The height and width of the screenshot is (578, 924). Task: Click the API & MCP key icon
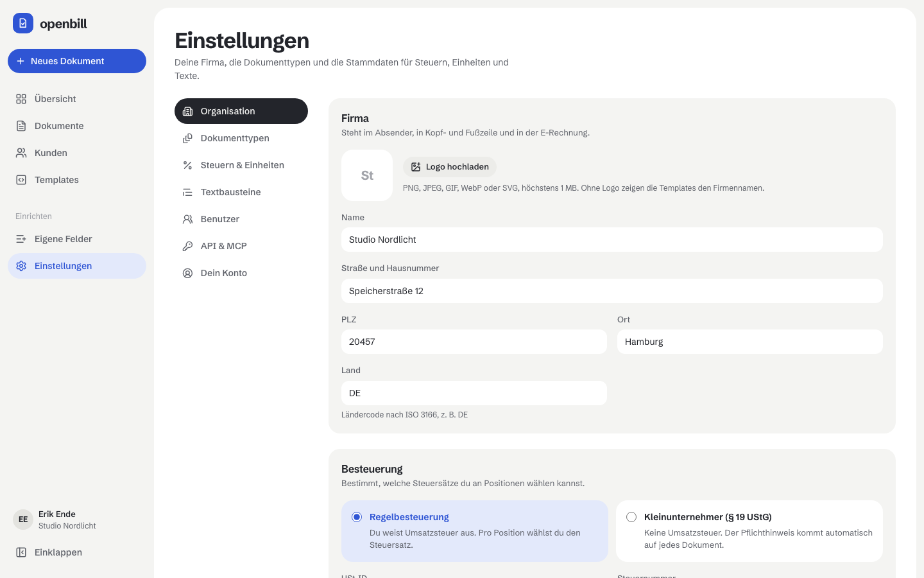[x=187, y=246]
